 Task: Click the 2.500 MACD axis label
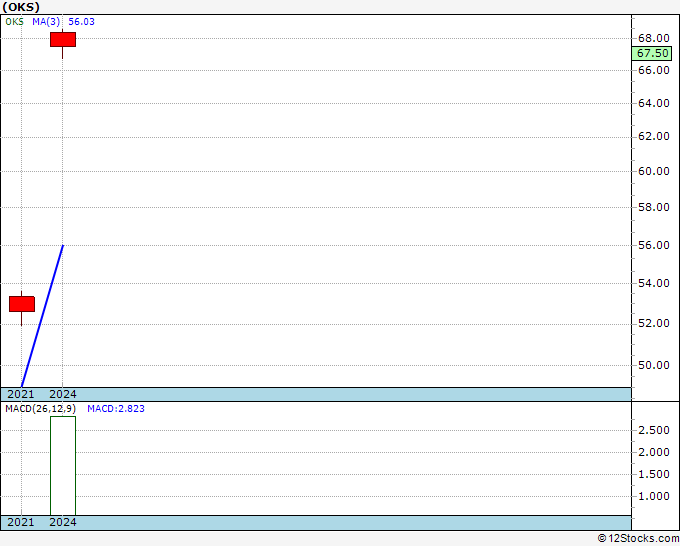654,430
